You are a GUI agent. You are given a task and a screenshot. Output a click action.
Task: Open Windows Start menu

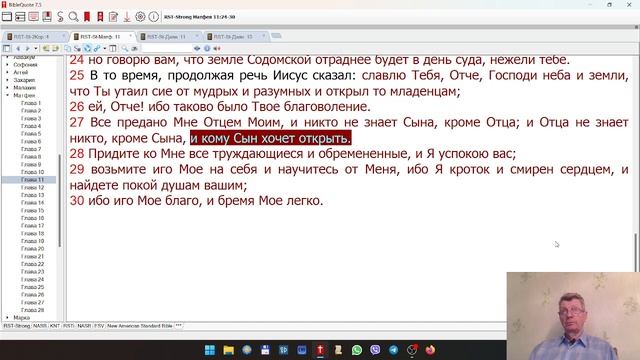[210, 350]
